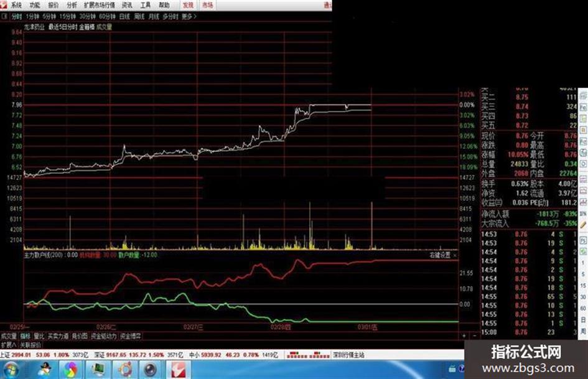This screenshot has width=588, height=379.
Task: Click the 市场 button in top bar
Action: pyautogui.click(x=207, y=5)
